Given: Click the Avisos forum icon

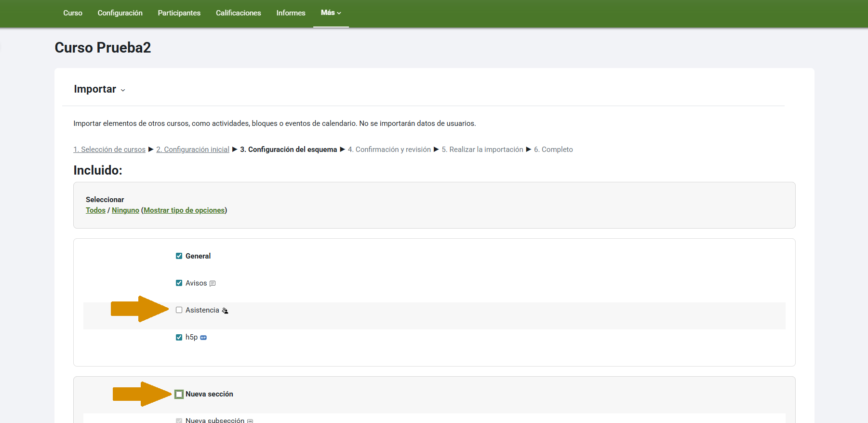Looking at the screenshot, I should 213,284.
